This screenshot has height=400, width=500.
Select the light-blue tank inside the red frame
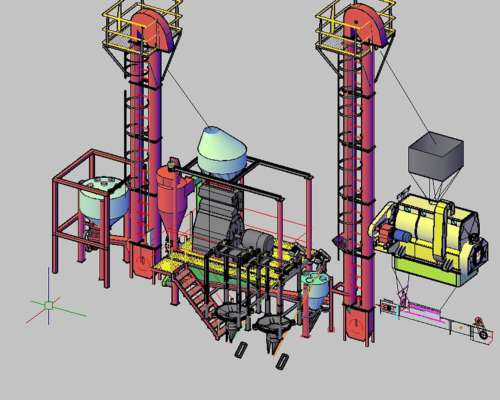coord(104,201)
